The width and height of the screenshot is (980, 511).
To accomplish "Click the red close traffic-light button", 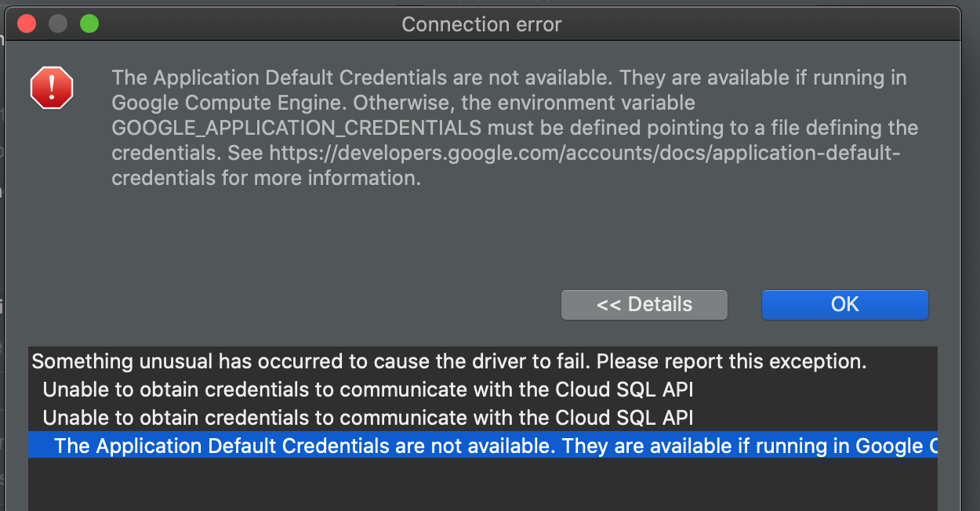I will (26, 24).
